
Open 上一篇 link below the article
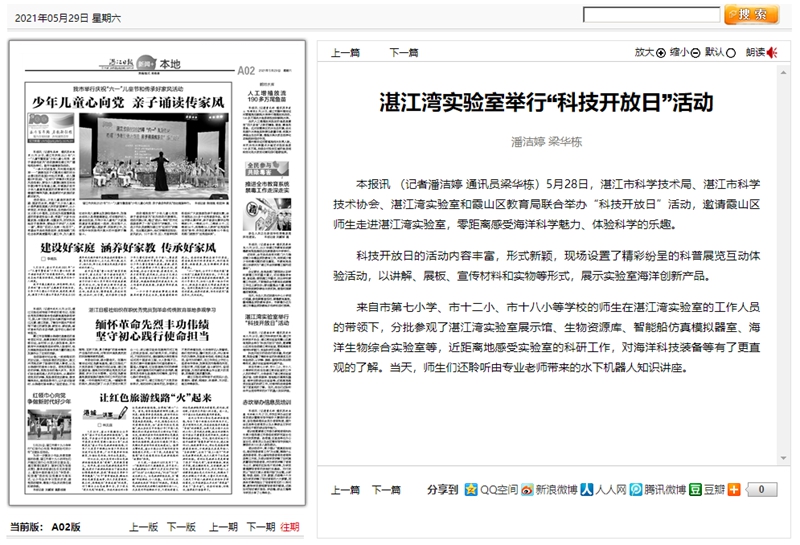click(345, 490)
